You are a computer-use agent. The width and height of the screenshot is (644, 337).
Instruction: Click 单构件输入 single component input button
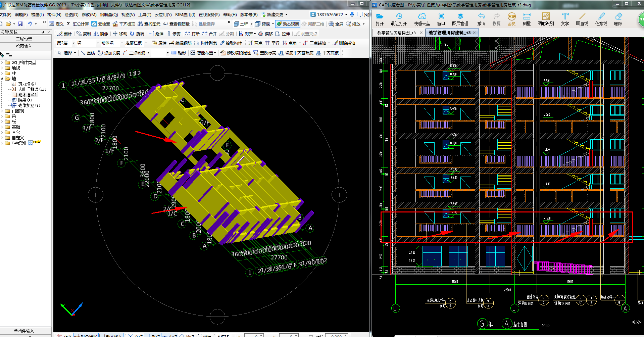tap(24, 331)
